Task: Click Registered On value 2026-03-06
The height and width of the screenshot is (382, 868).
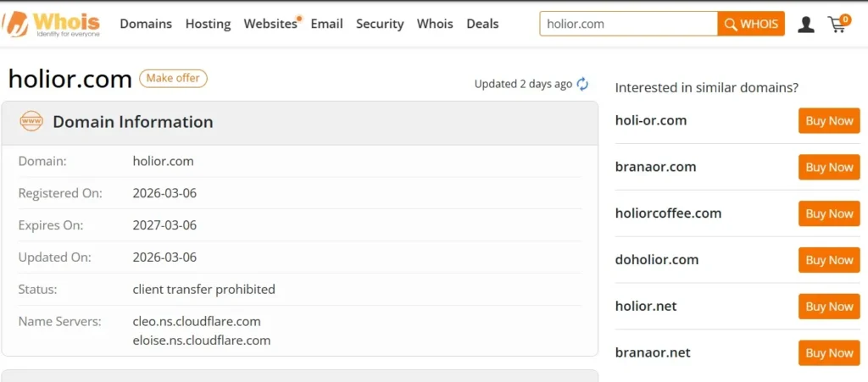Action: 164,193
